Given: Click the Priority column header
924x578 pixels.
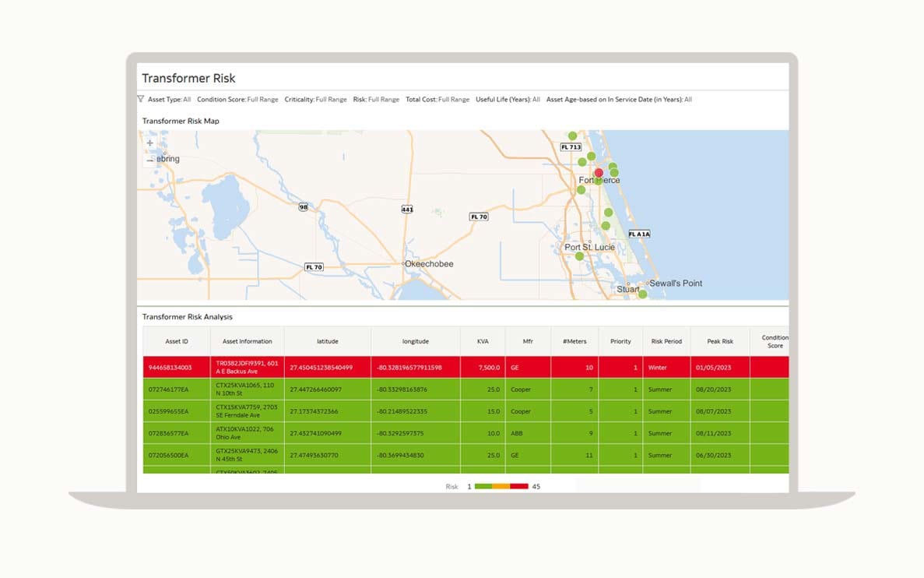Looking at the screenshot, I should [x=620, y=341].
